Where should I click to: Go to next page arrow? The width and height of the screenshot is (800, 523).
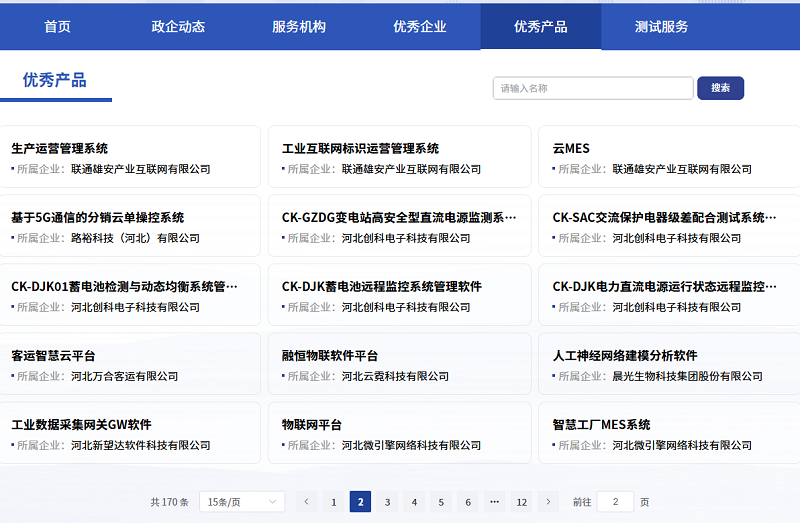coord(548,502)
